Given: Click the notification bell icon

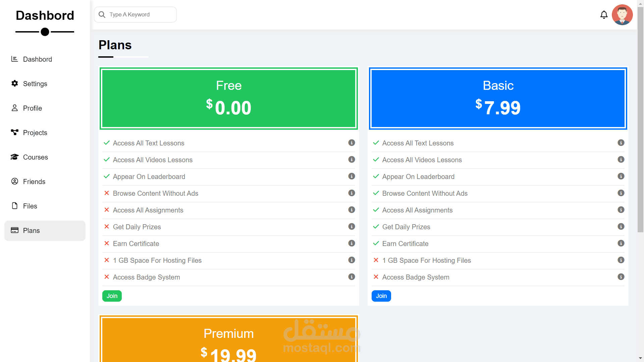Looking at the screenshot, I should point(604,15).
